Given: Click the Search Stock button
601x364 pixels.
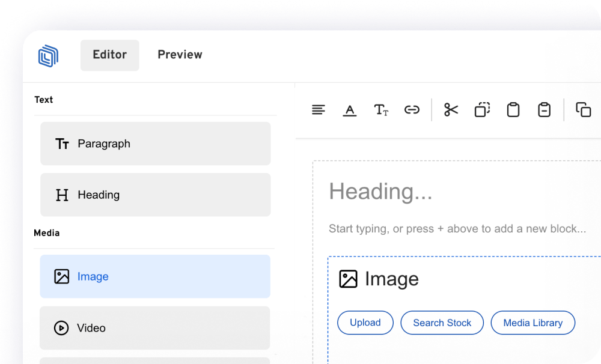Looking at the screenshot, I should 442,323.
